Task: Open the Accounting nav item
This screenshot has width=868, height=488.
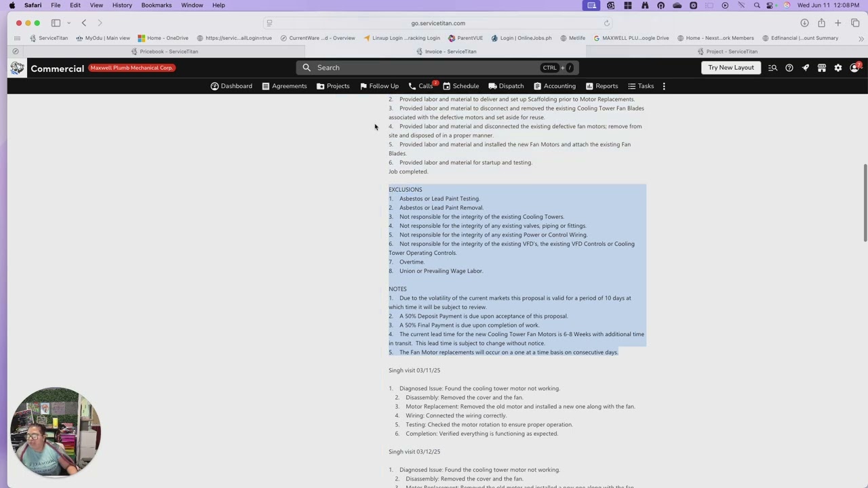Action: pyautogui.click(x=555, y=86)
